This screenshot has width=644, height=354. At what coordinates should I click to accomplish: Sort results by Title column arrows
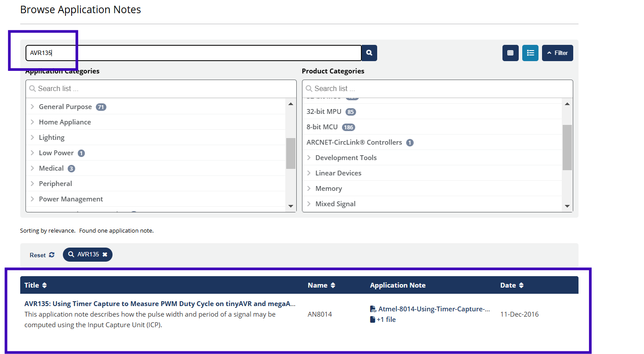coord(44,285)
